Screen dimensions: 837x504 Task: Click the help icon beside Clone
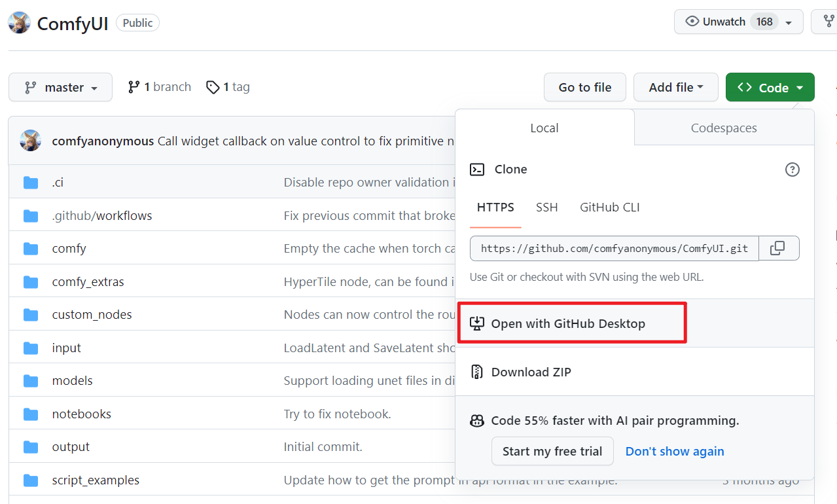792,170
